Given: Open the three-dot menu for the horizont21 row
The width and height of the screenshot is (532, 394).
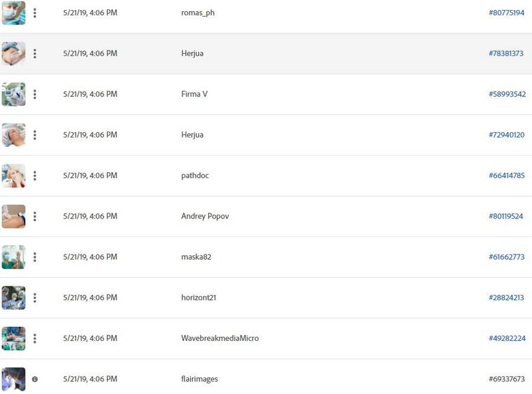Looking at the screenshot, I should (35, 298).
